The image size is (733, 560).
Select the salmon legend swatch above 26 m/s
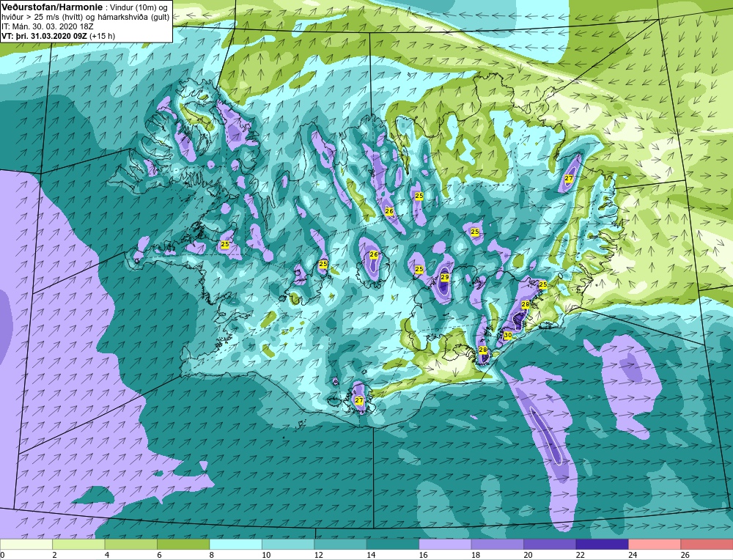(x=707, y=544)
